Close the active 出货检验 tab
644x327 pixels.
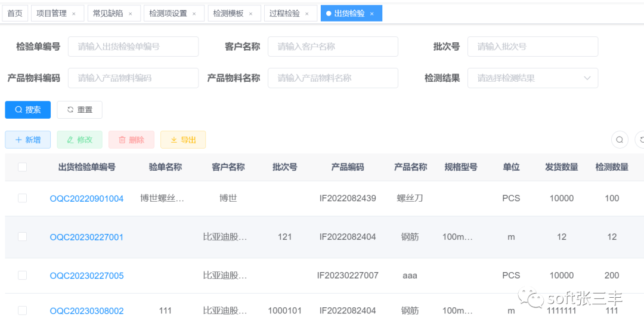[x=371, y=14]
